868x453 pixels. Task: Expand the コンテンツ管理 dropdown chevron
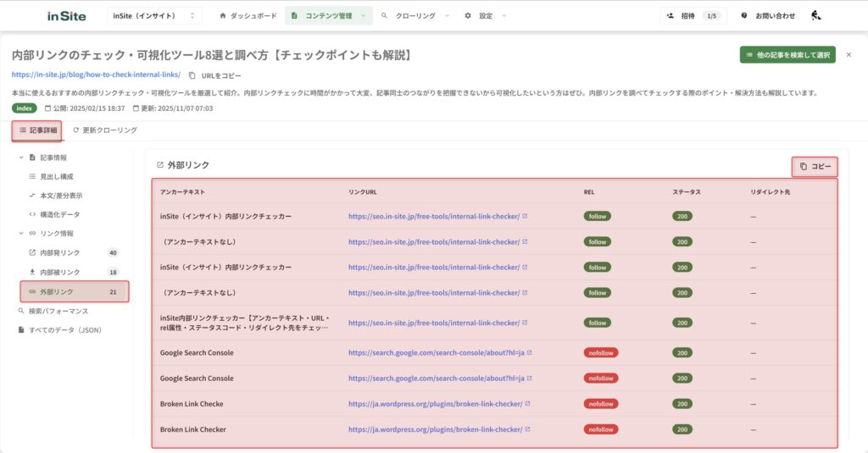[x=363, y=16]
